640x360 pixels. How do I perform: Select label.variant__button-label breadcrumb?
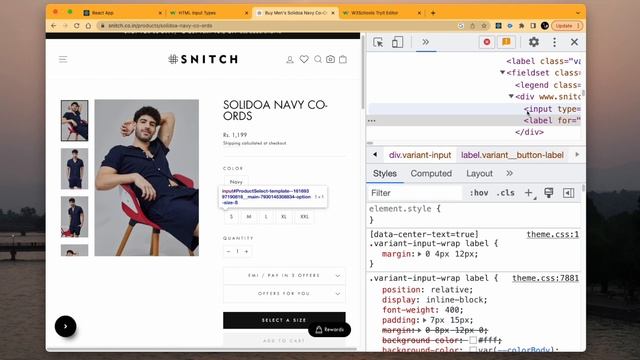tap(512, 155)
